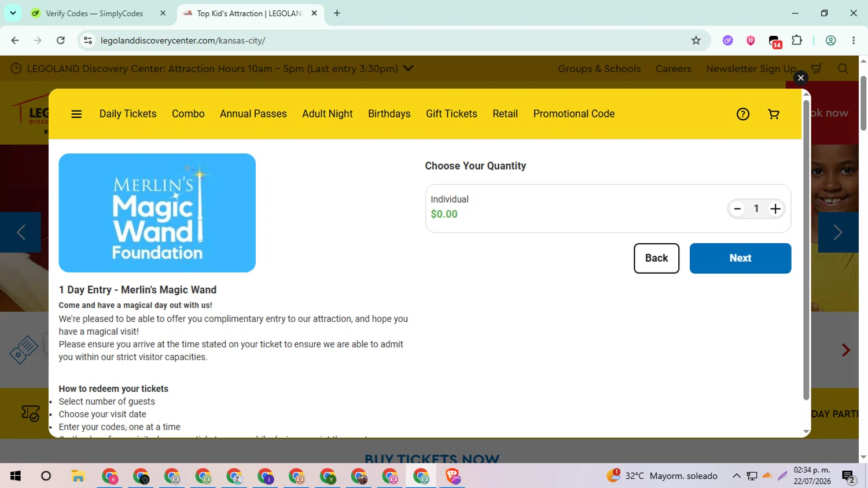Click the 'Choose Your Quantity' heading
This screenshot has height=488, width=868.
[476, 166]
